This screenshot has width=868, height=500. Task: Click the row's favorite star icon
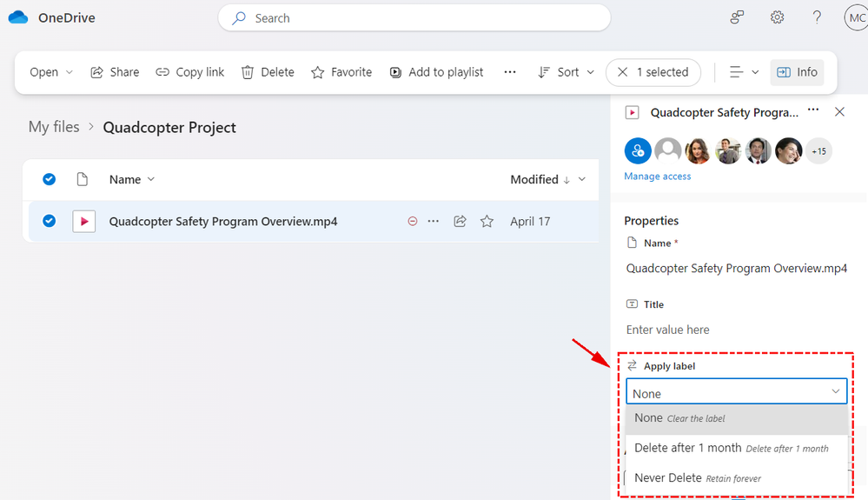click(x=487, y=221)
